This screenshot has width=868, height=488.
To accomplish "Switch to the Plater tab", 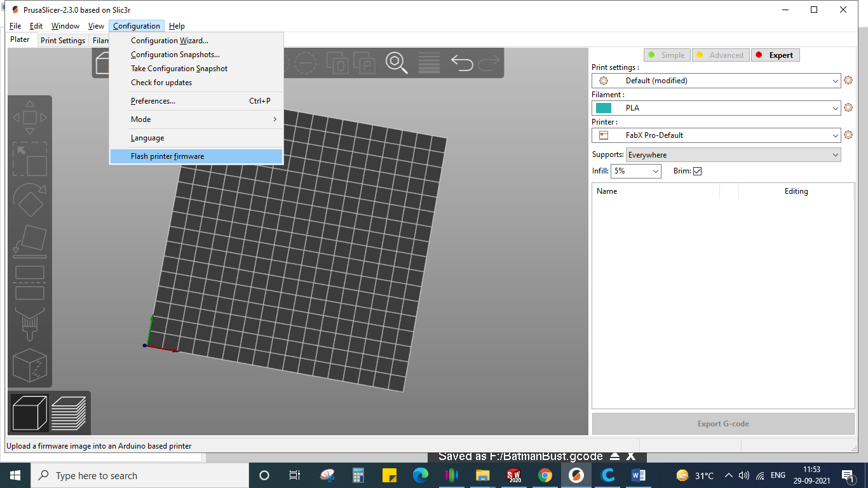I will pyautogui.click(x=20, y=39).
